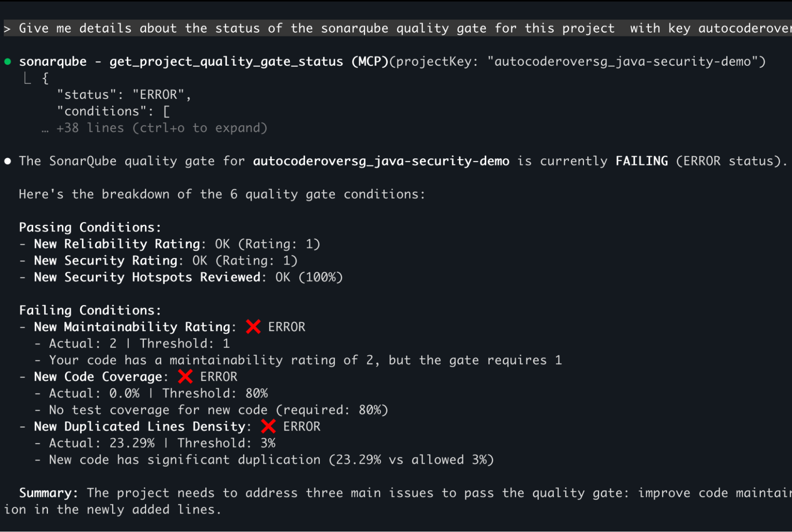Click red X beside New Code Coverage
Image resolution: width=792 pixels, height=532 pixels.
[x=185, y=376]
